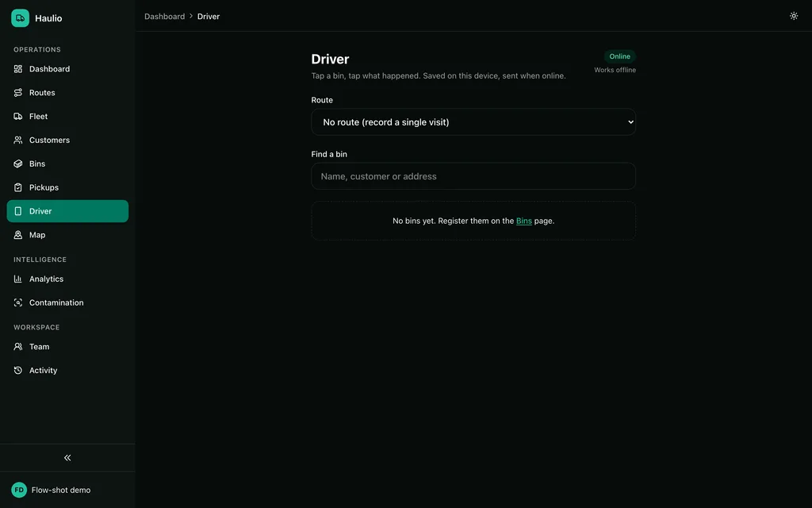Click the Analytics bar chart icon
Viewport: 812px width, 508px height.
click(18, 279)
